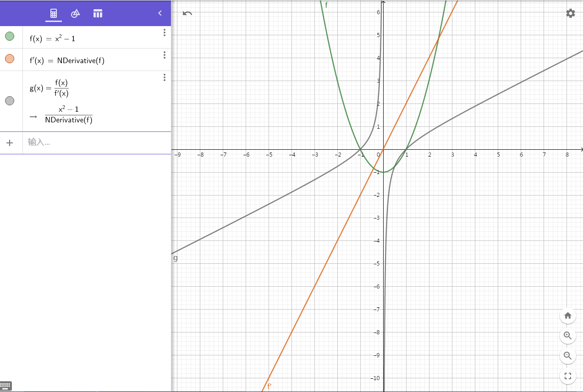Click the gray label g on the graph
The image size is (583, 392).
point(176,258)
